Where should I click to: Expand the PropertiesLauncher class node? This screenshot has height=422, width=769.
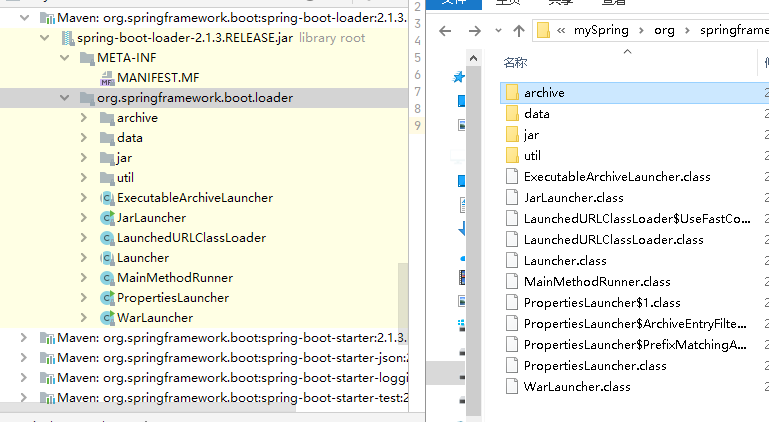[83, 298]
